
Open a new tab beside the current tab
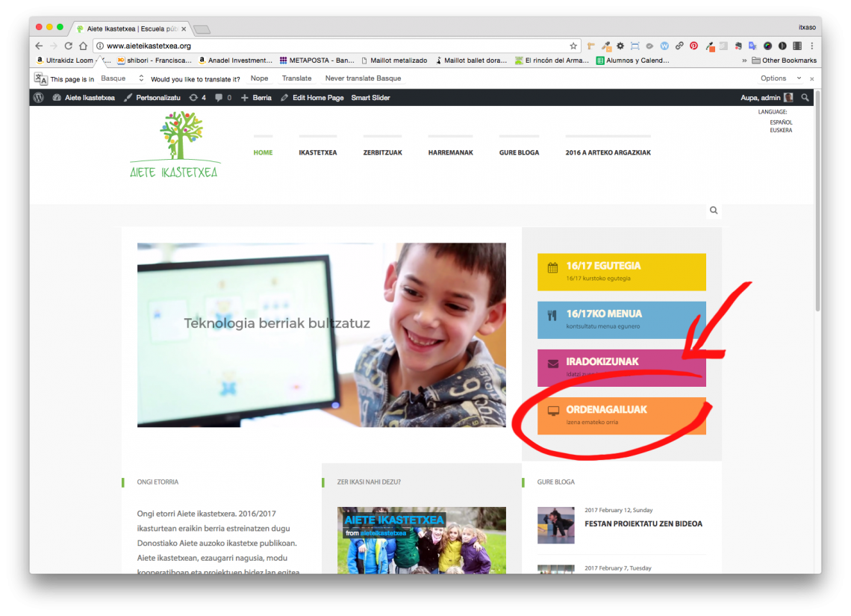pos(202,29)
